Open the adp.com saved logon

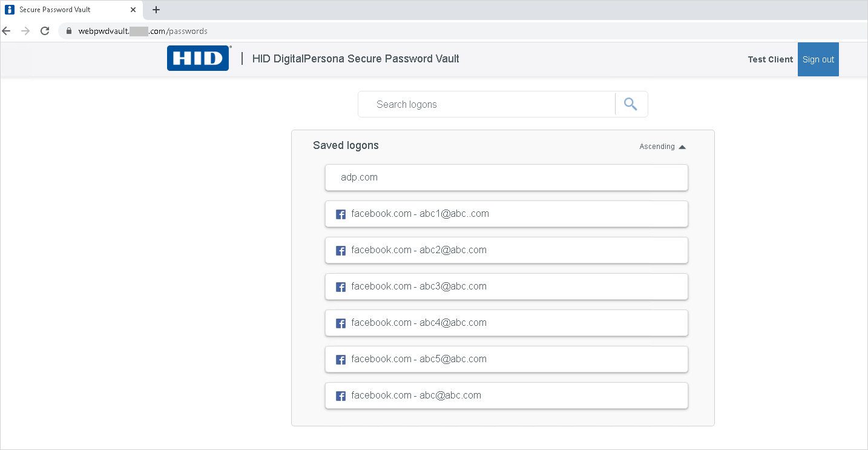pyautogui.click(x=506, y=177)
